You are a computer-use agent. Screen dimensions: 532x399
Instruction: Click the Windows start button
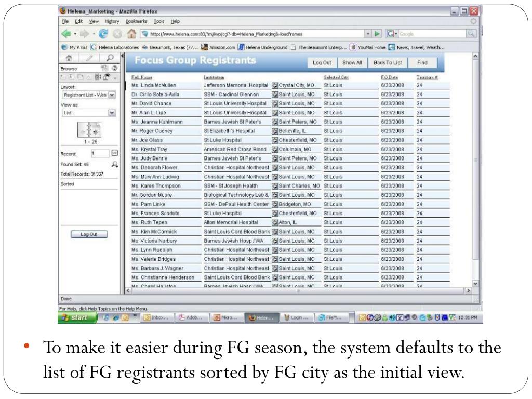click(77, 317)
